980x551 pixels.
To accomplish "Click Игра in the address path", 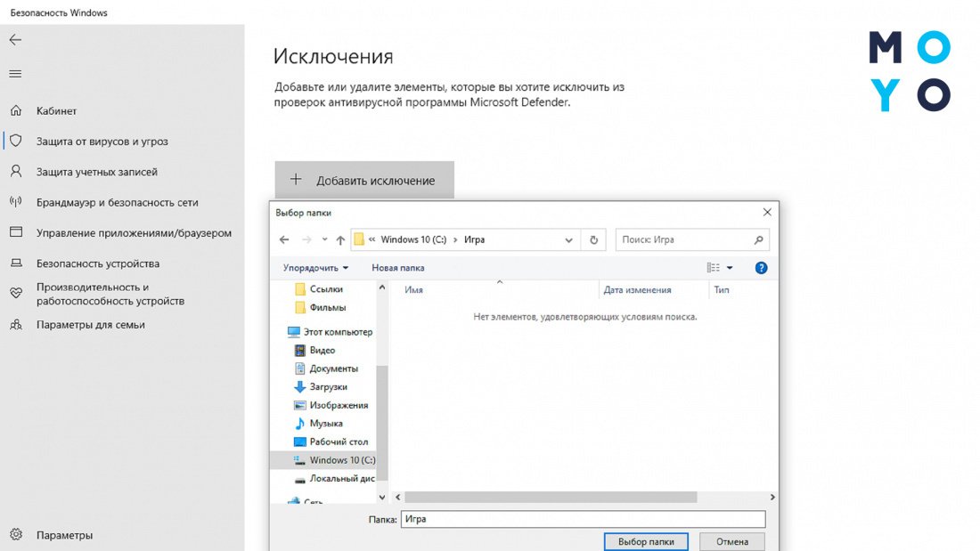I will click(x=474, y=239).
